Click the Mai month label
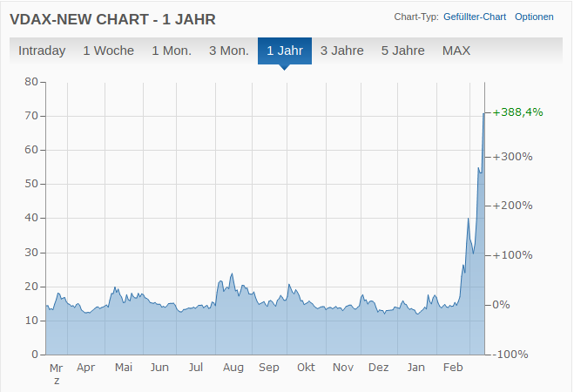The width and height of the screenshot is (574, 392). (124, 367)
